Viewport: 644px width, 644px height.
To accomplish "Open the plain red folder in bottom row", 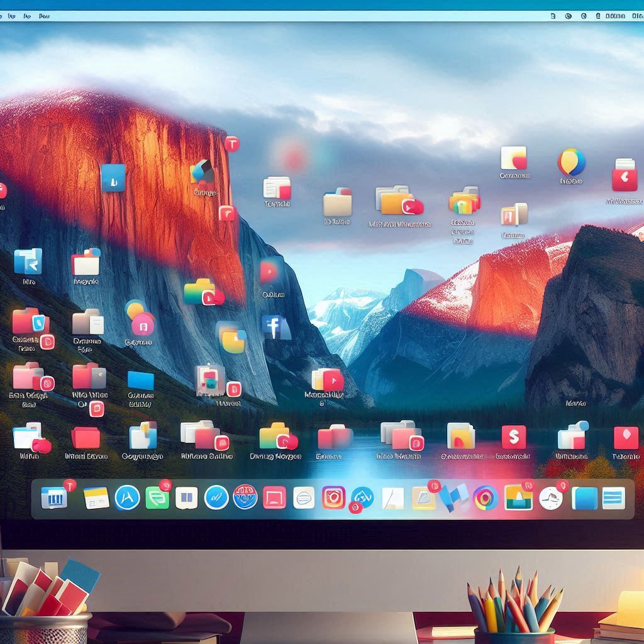I will pyautogui.click(x=86, y=437).
